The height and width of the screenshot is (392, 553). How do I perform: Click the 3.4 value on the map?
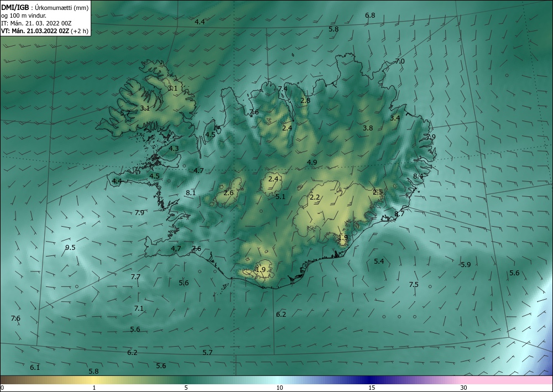[x=395, y=118]
